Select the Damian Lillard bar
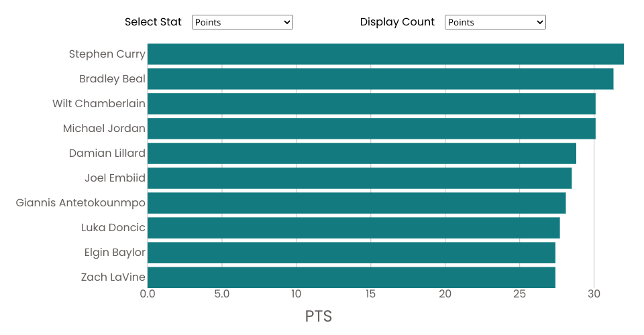The width and height of the screenshot is (644, 335). [x=362, y=153]
